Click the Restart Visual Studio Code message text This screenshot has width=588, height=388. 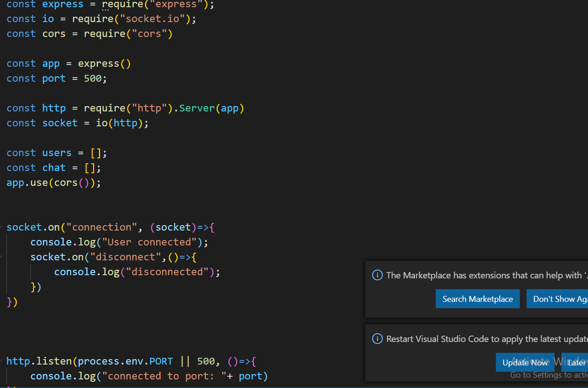[487, 339]
